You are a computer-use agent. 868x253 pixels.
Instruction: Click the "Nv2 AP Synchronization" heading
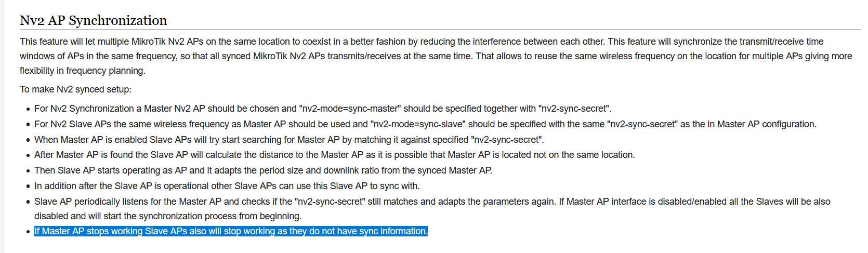tap(94, 20)
